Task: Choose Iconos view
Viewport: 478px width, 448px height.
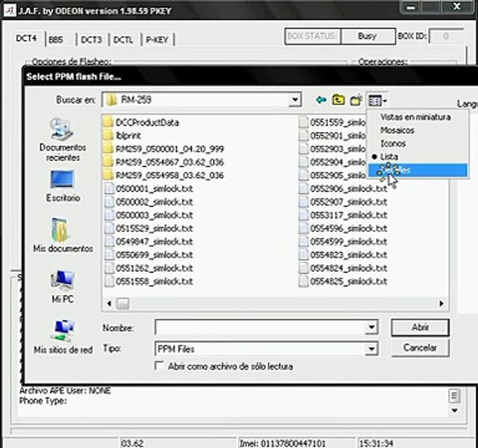Action: pyautogui.click(x=418, y=144)
